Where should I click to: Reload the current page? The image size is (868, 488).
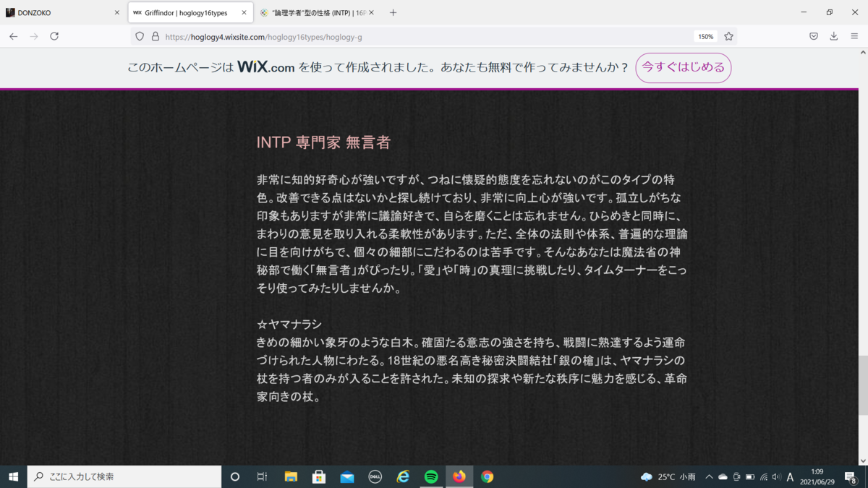coord(54,36)
